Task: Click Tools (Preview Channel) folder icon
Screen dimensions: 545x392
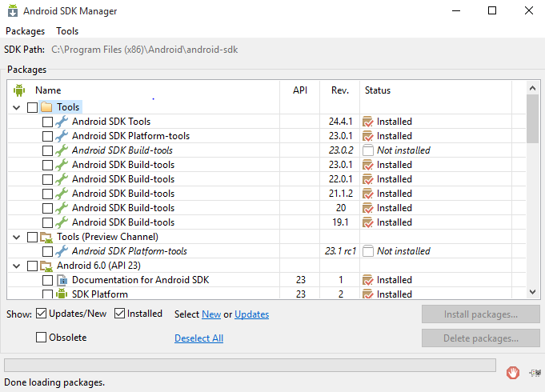Action: pyautogui.click(x=46, y=237)
